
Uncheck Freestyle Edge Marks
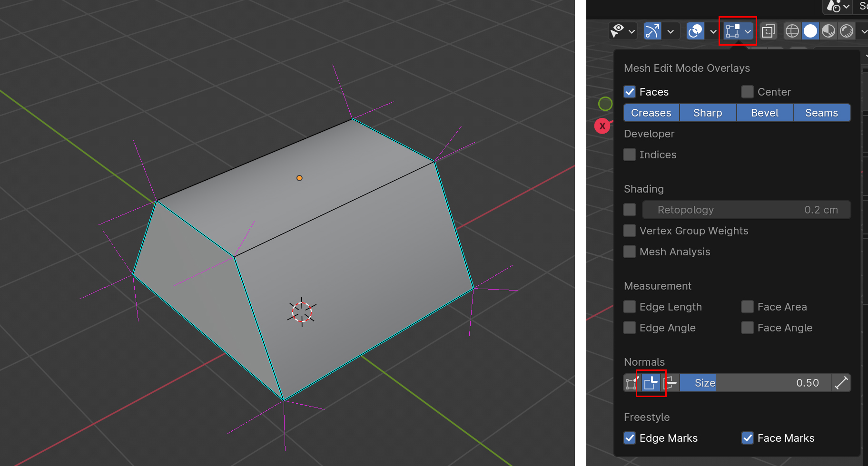[x=630, y=438]
